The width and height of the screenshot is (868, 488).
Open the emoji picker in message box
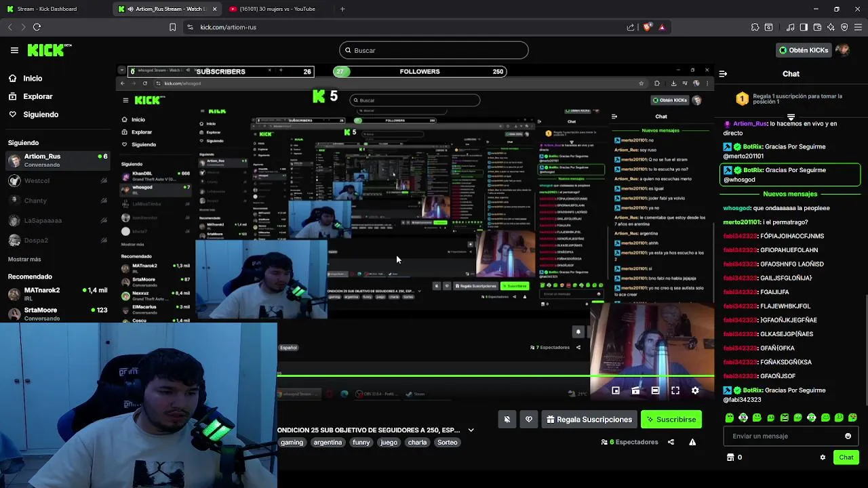(848, 436)
